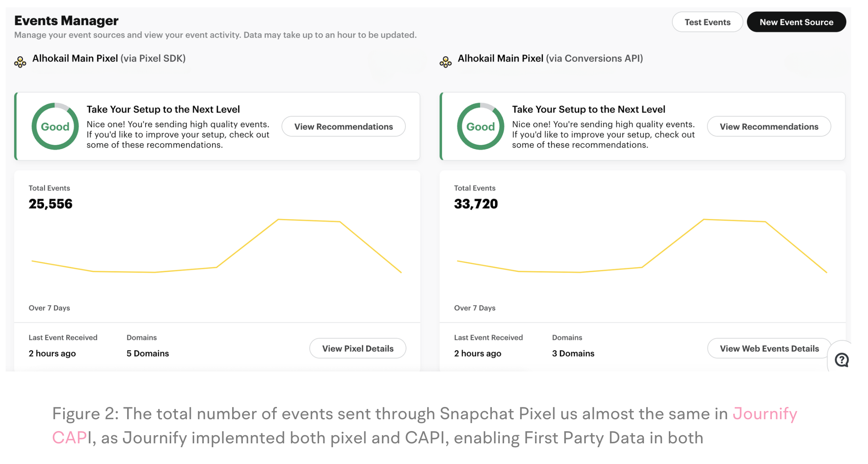Click the pixel icon beside the Pixel SDK title
The width and height of the screenshot is (868, 464).
[20, 62]
